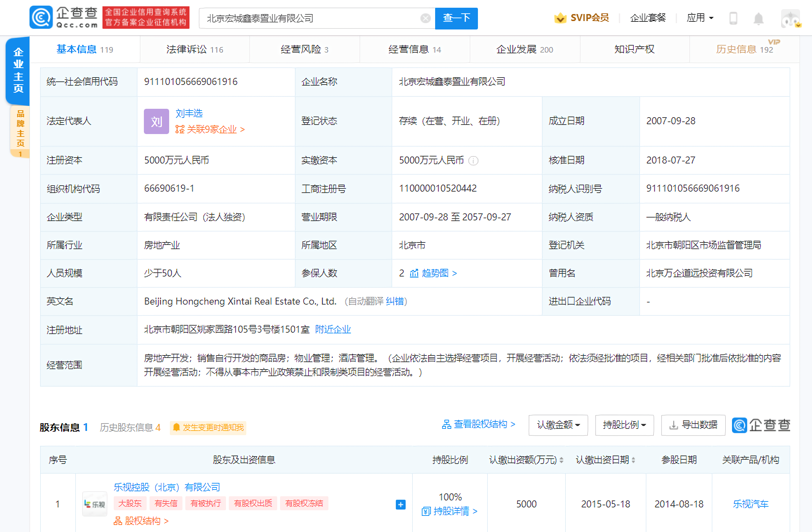Clear the search box text

[x=425, y=18]
